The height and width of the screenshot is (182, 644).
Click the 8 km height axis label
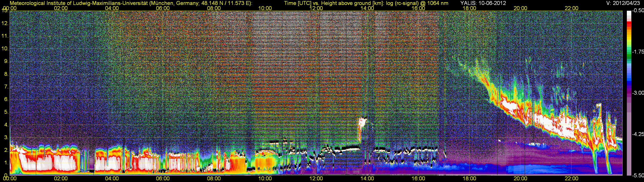click(6, 74)
